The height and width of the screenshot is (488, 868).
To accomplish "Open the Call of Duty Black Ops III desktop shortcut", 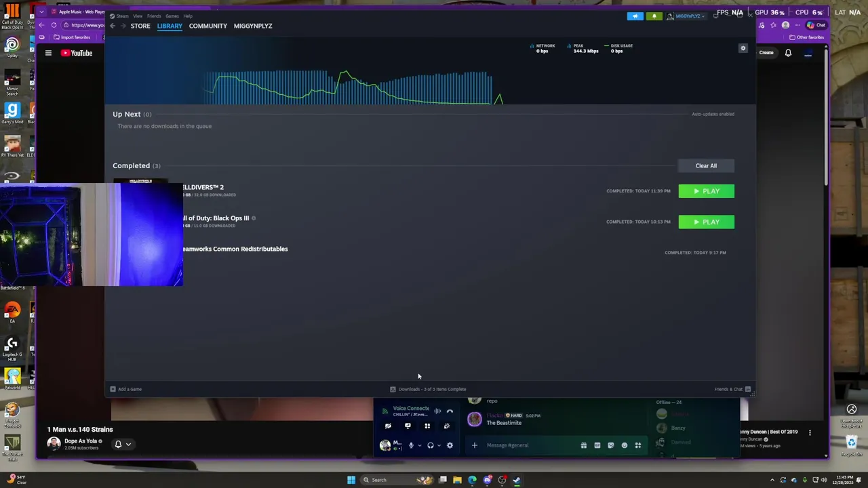I will (x=12, y=16).
